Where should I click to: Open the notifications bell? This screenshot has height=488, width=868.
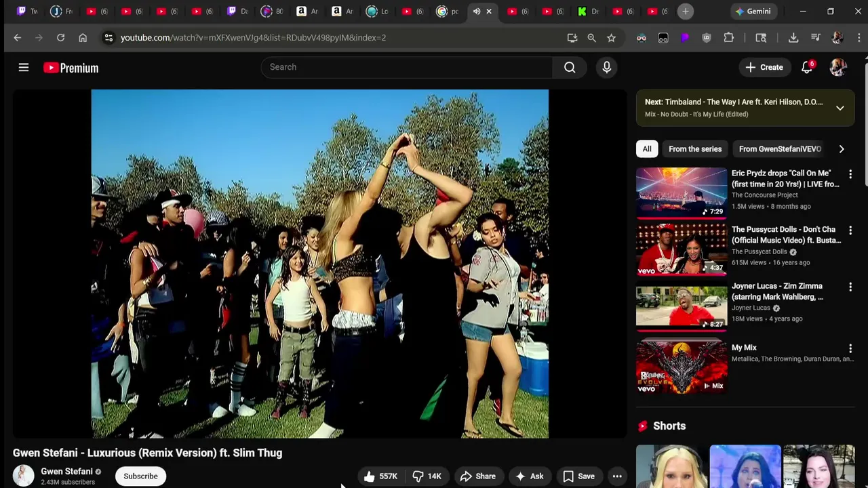tap(807, 67)
